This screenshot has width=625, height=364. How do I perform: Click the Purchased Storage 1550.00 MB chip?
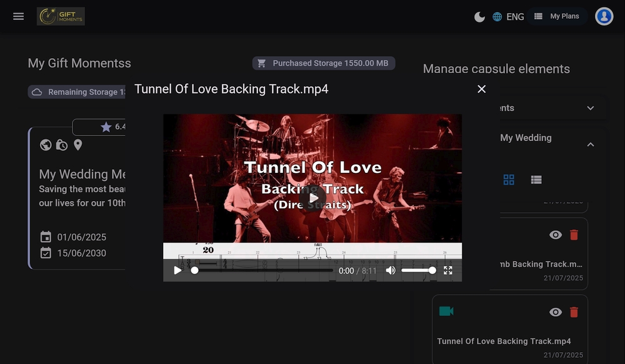tap(324, 63)
